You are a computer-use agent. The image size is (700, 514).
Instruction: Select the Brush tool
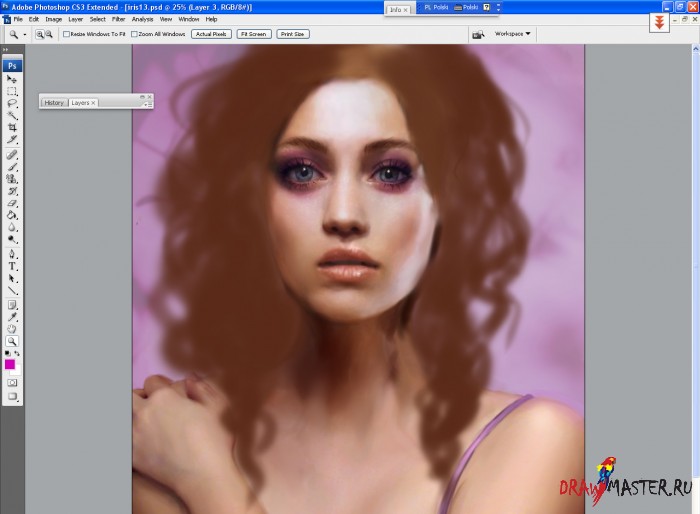(12, 167)
